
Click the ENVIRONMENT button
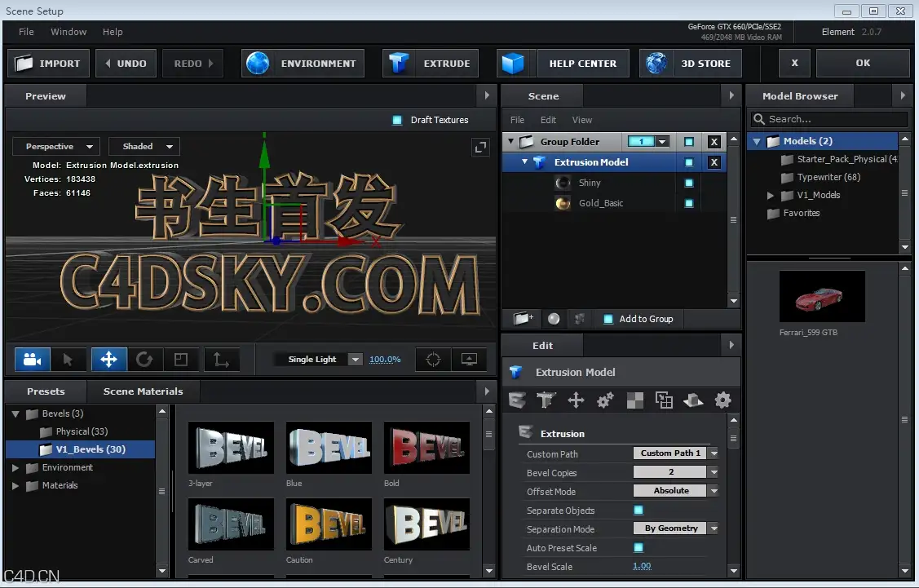303,64
